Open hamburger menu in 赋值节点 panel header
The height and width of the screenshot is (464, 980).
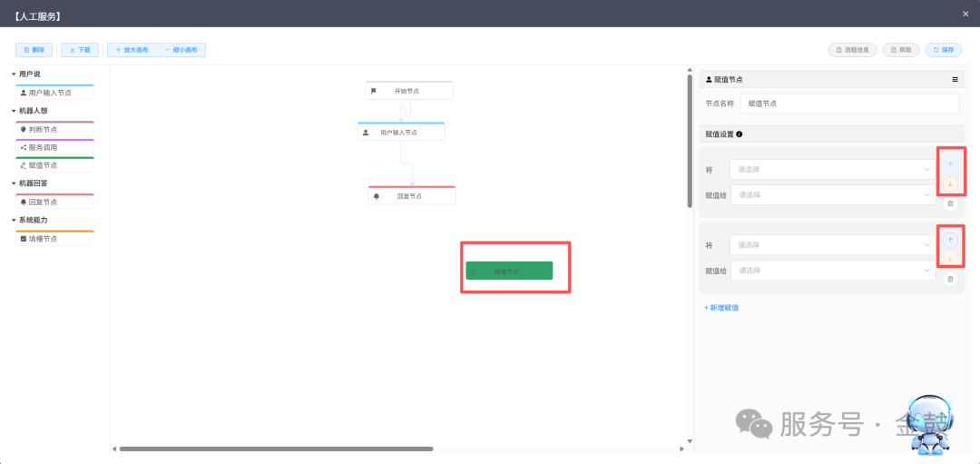click(x=955, y=79)
